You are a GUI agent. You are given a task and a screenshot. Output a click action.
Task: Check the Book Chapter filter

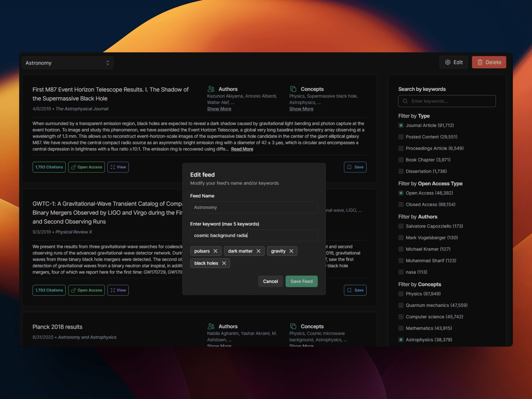point(401,160)
